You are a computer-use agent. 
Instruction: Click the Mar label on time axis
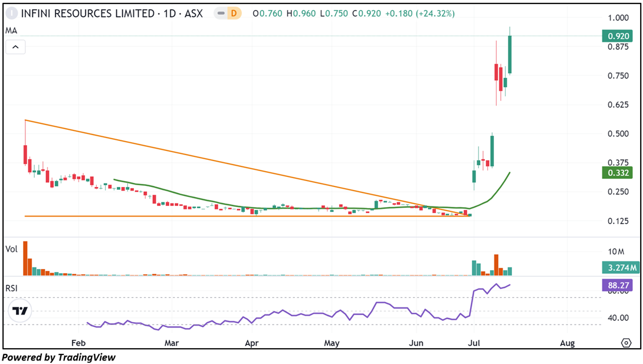pyautogui.click(x=172, y=343)
